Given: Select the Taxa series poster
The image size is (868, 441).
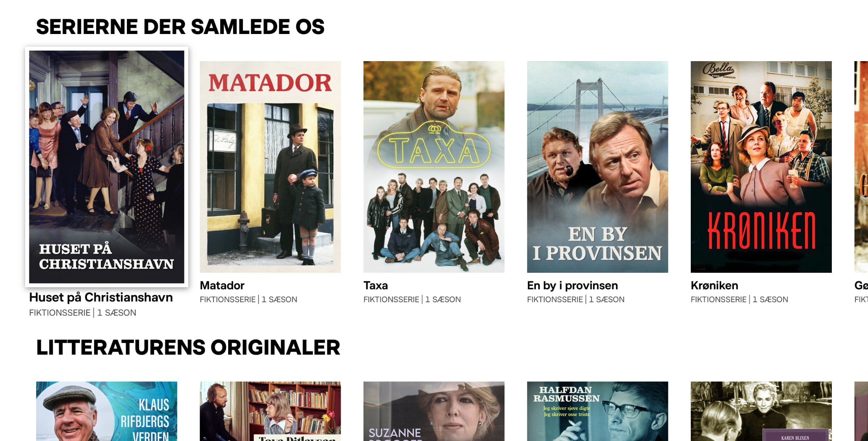Looking at the screenshot, I should pos(434,167).
